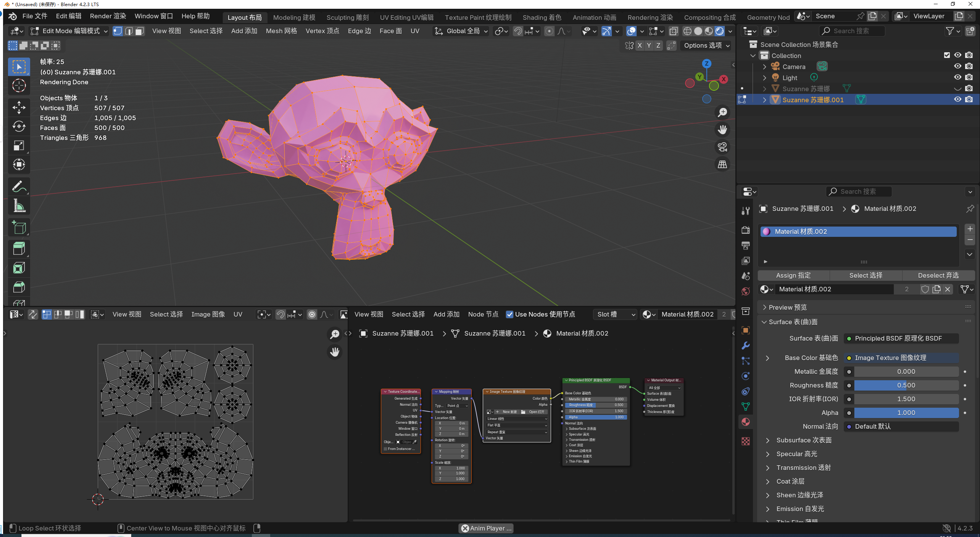Toggle Collection exclude checkbox
This screenshot has width=980, height=537.
947,55
